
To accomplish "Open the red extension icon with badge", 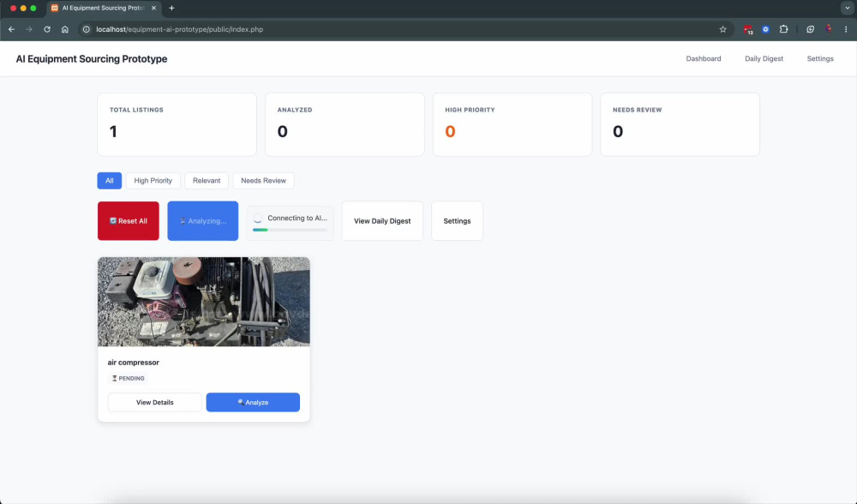I will 747,29.
